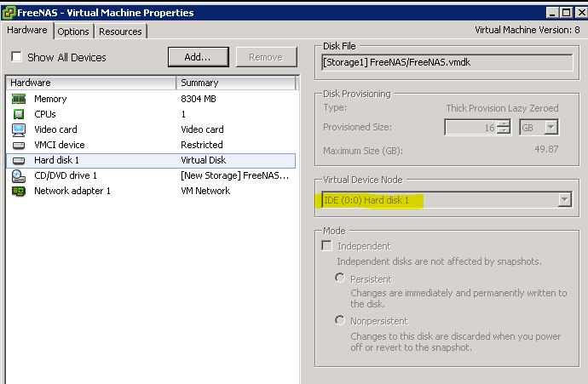Close the Virtual Machine Properties window
Screen dimensions: 588x384
point(581,13)
